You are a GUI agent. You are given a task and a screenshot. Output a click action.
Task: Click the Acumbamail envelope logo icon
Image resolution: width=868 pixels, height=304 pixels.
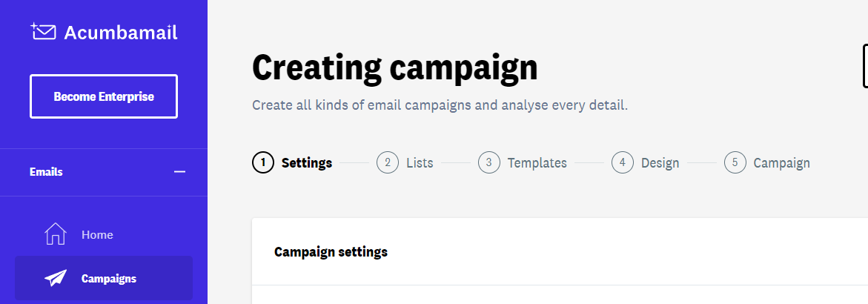(x=43, y=32)
